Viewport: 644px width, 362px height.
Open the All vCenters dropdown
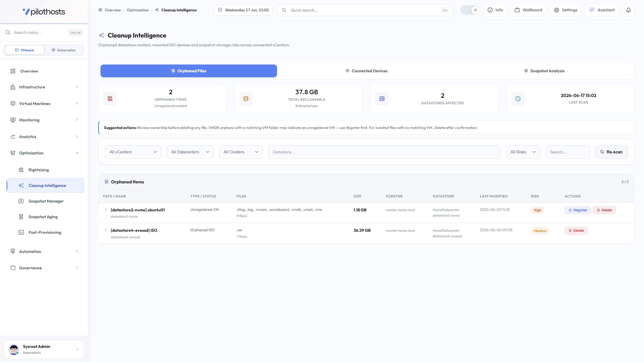click(133, 152)
